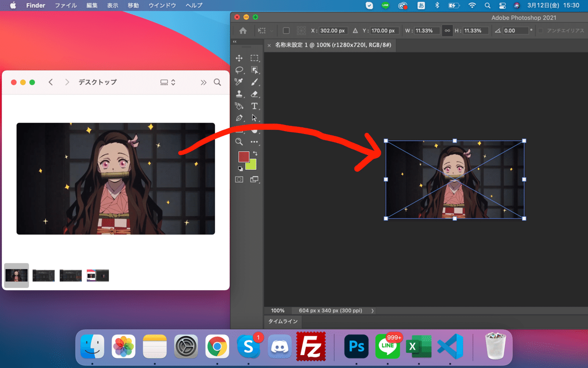Select the Zoom magnifier tool
This screenshot has height=368, width=588.
tap(239, 142)
